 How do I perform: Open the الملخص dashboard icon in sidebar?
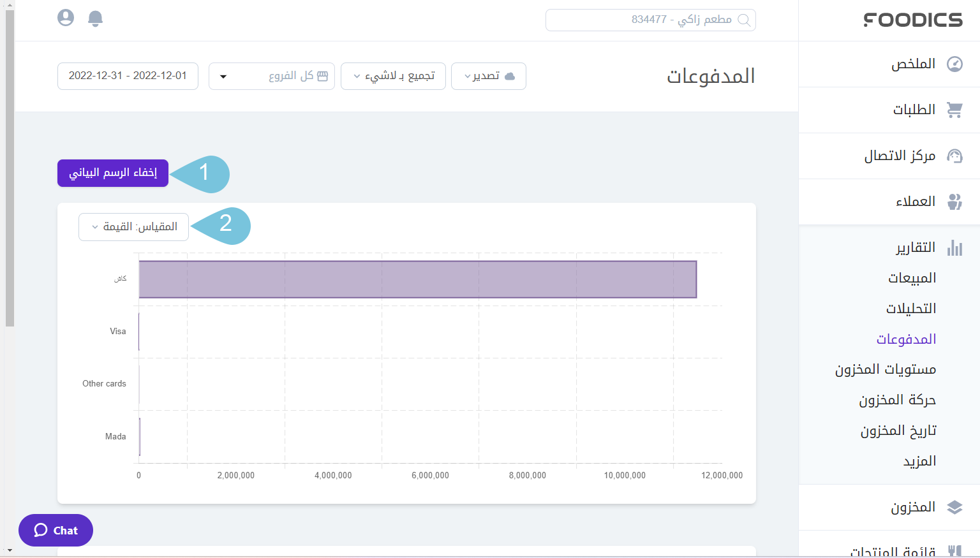955,64
